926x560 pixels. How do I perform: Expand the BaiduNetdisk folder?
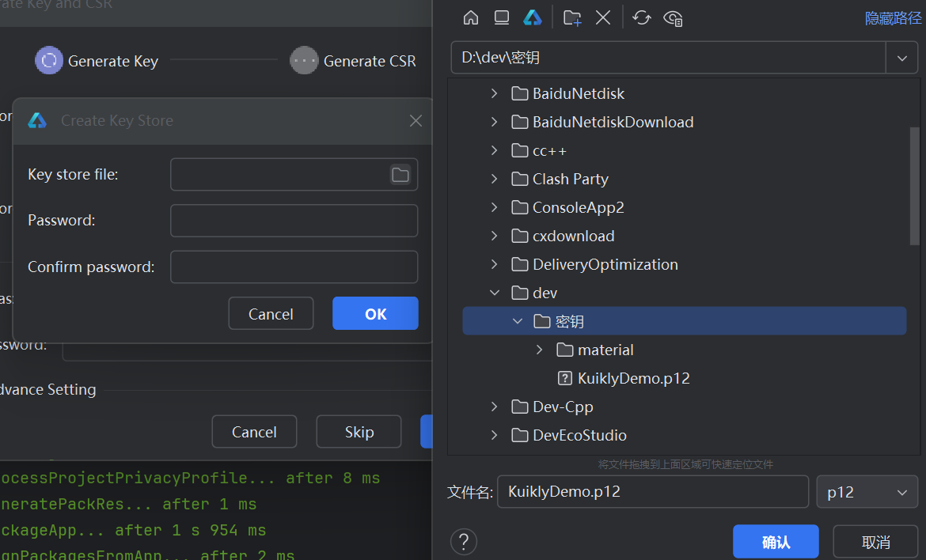coord(495,93)
